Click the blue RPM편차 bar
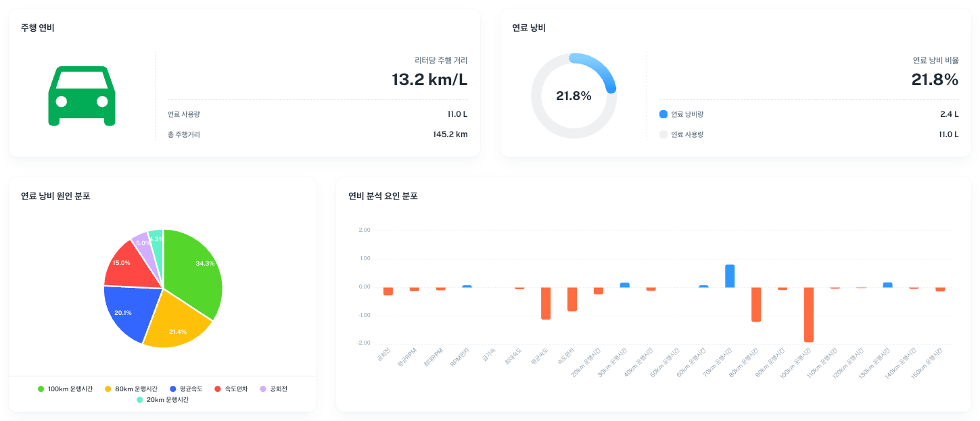Viewport: 980px width, 421px height. [467, 287]
